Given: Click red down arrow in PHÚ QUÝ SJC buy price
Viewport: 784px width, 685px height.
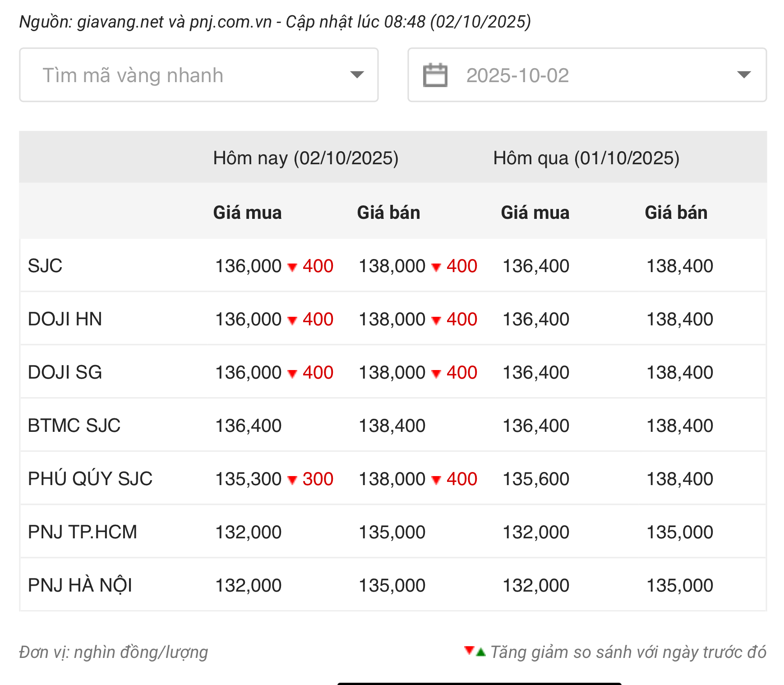Looking at the screenshot, I should 292,480.
